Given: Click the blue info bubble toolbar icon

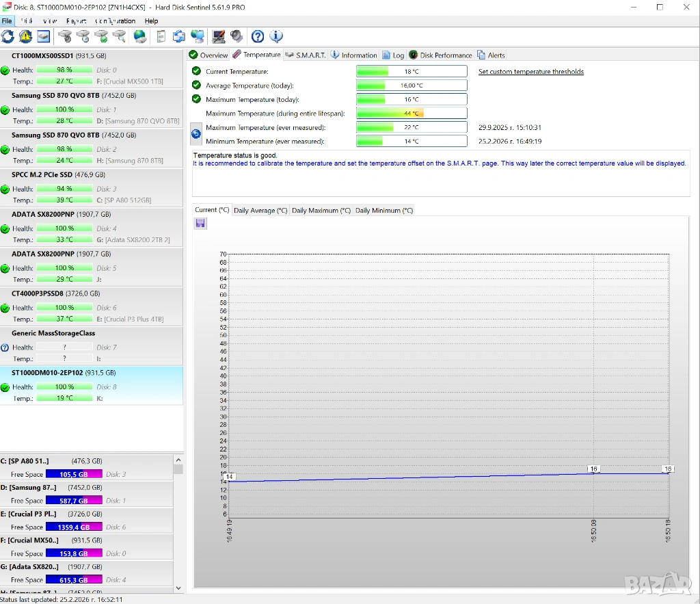Looking at the screenshot, I should pyautogui.click(x=276, y=36).
